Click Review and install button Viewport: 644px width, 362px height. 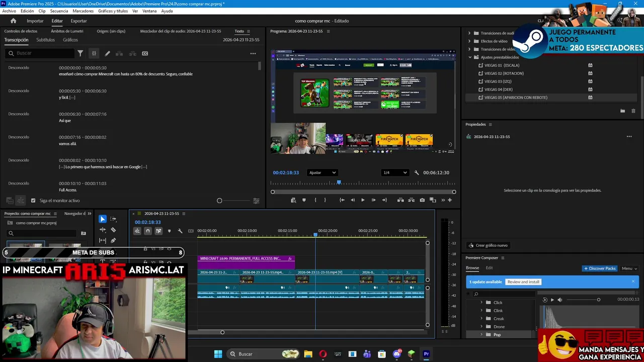point(523,282)
